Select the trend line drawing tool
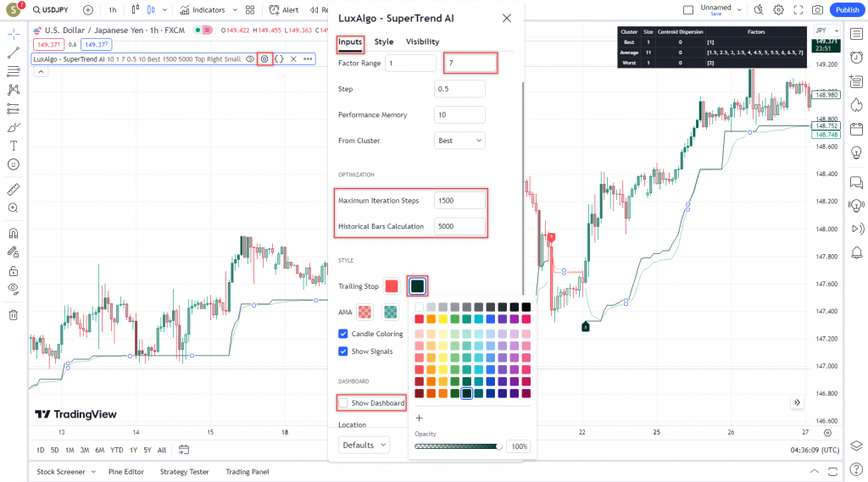 click(14, 53)
